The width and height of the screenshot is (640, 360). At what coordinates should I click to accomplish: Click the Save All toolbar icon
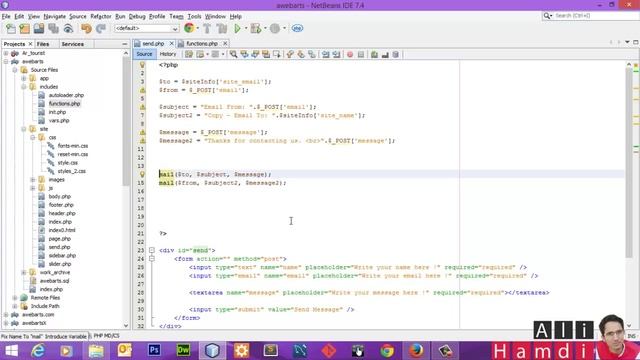53,28
